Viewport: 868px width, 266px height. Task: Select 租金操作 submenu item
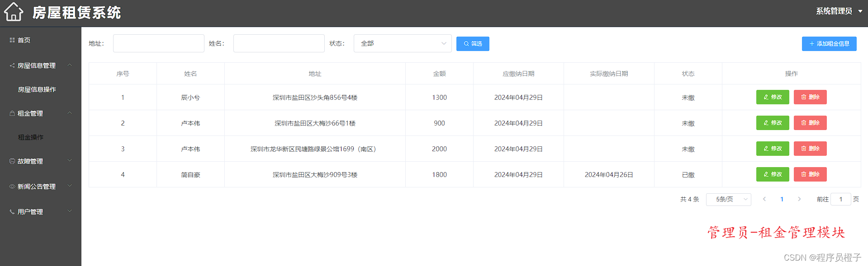click(x=31, y=137)
